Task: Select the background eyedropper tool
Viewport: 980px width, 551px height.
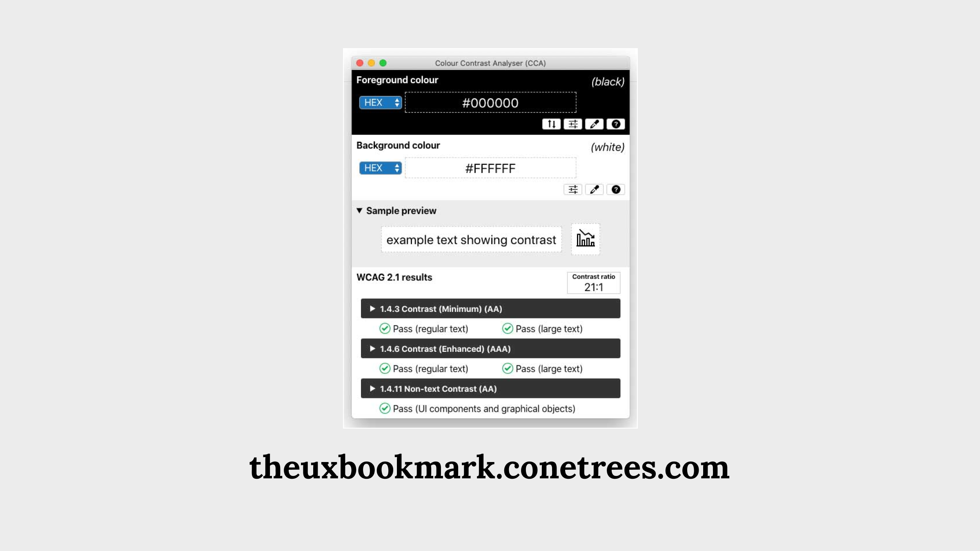Action: click(x=594, y=189)
